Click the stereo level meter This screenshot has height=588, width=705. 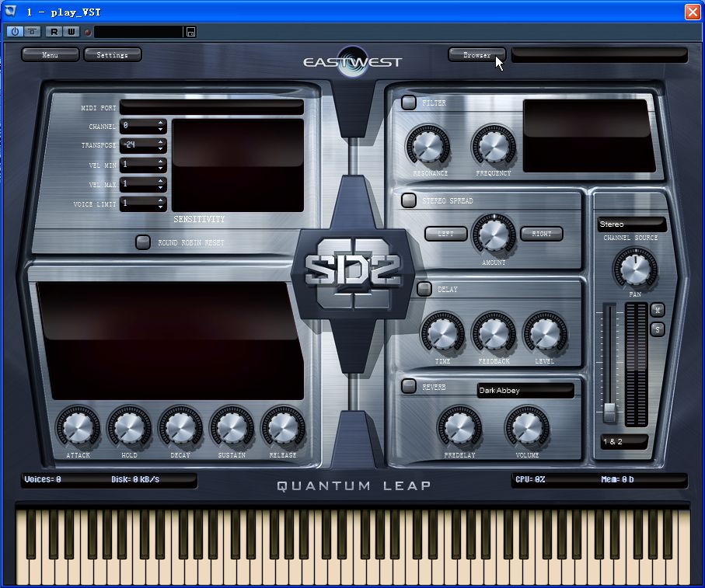tap(636, 364)
